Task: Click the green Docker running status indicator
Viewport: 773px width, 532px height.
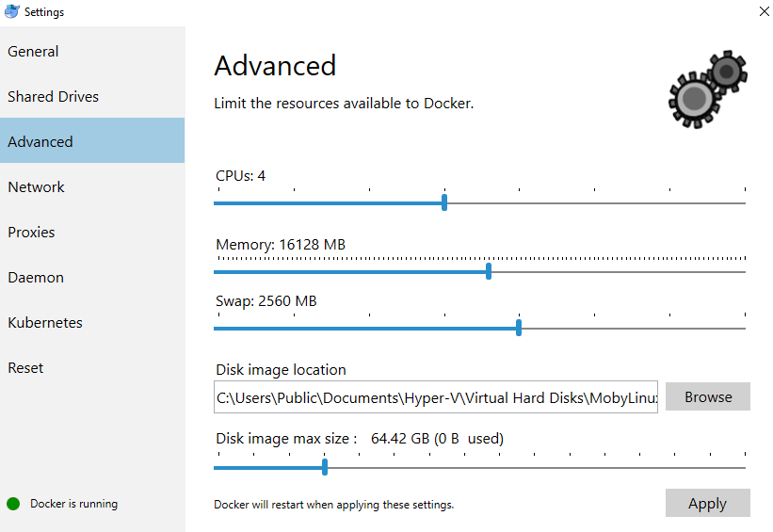Action: pos(13,504)
